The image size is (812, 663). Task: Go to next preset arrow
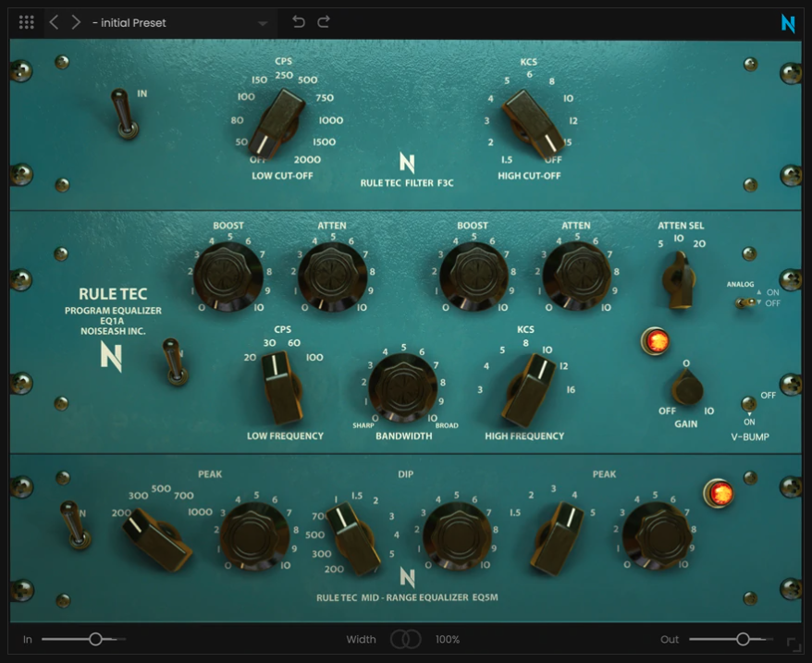click(x=76, y=22)
